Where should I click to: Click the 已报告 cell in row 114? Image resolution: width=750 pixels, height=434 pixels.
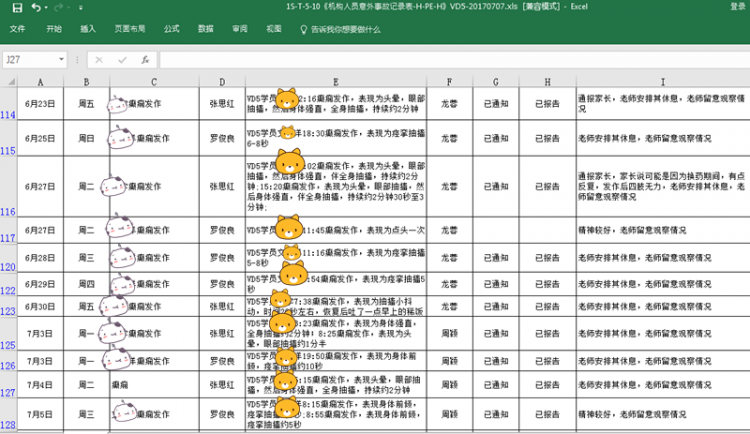[x=547, y=103]
